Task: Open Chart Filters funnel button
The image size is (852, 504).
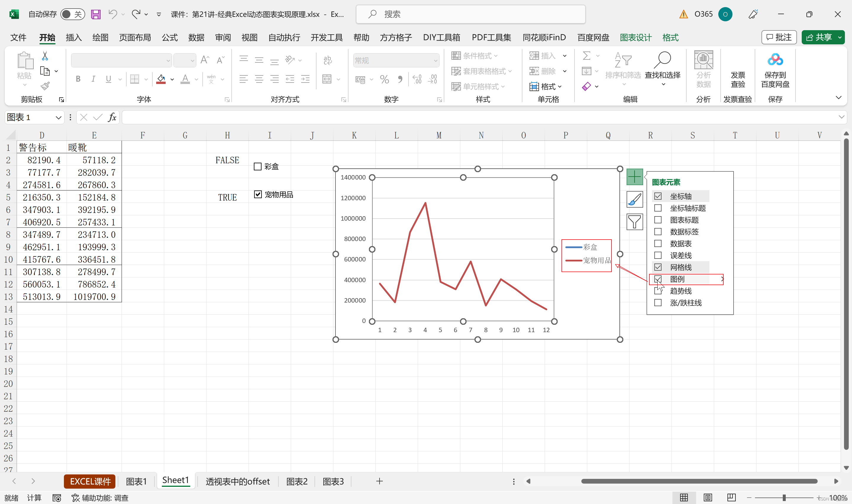Action: coord(635,222)
